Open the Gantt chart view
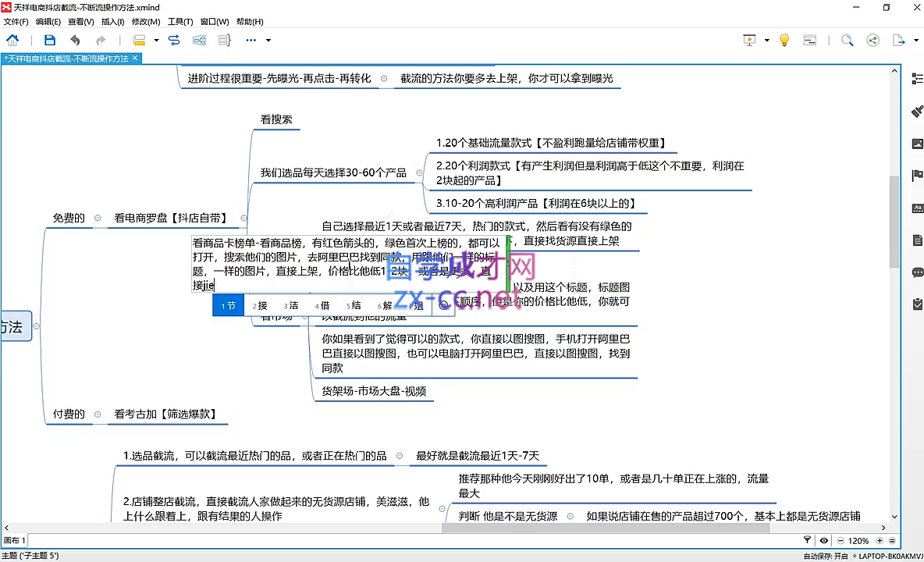This screenshot has height=562, width=924. [x=810, y=40]
